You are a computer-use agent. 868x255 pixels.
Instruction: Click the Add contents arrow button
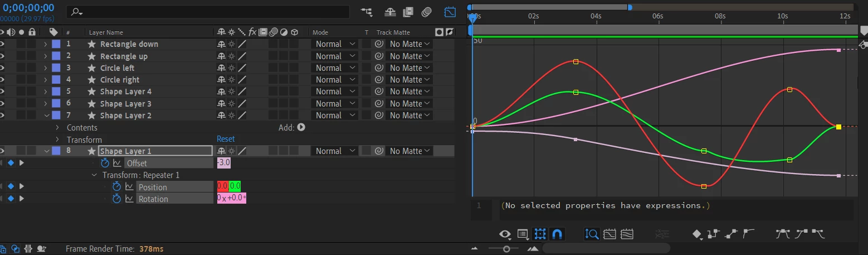(301, 127)
